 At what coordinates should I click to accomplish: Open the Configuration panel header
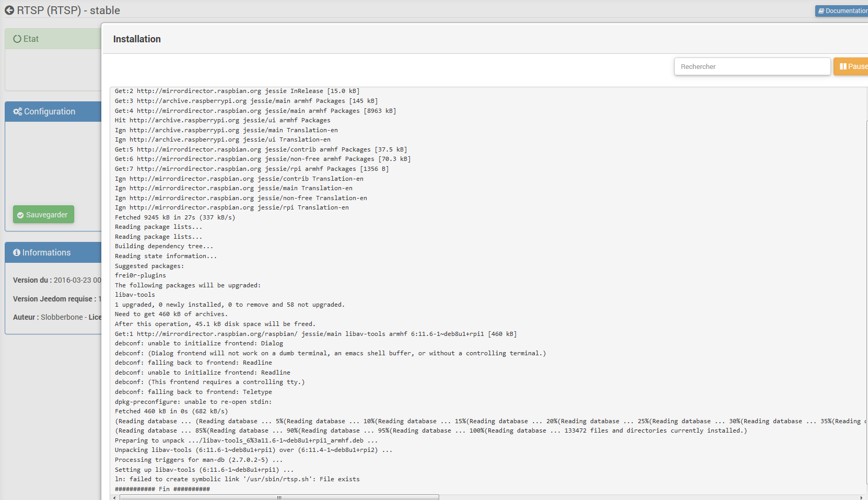pyautogui.click(x=53, y=111)
